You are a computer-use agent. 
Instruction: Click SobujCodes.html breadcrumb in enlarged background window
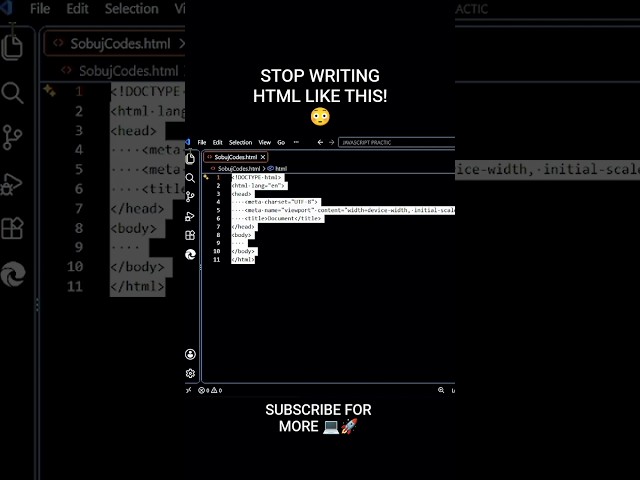[x=128, y=71]
